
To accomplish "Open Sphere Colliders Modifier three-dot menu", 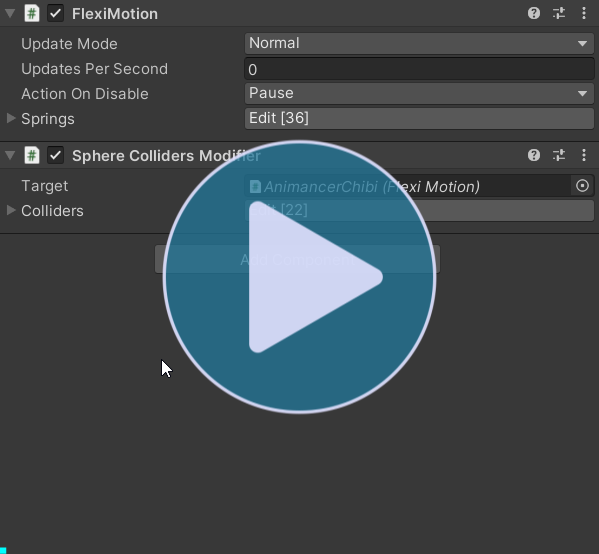I will click(x=584, y=155).
